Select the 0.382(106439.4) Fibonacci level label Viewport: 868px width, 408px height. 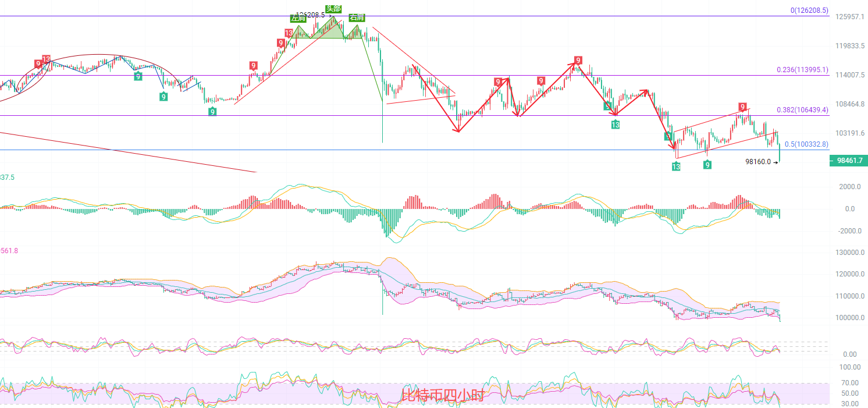(802, 110)
